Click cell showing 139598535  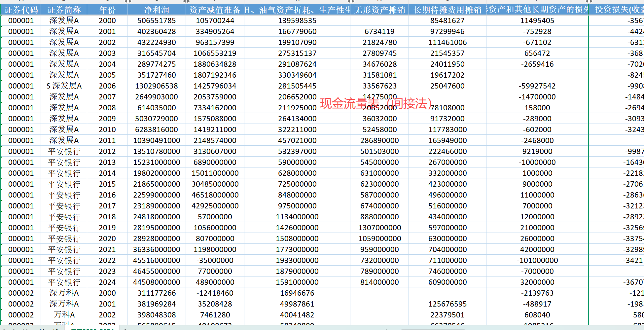(x=297, y=20)
